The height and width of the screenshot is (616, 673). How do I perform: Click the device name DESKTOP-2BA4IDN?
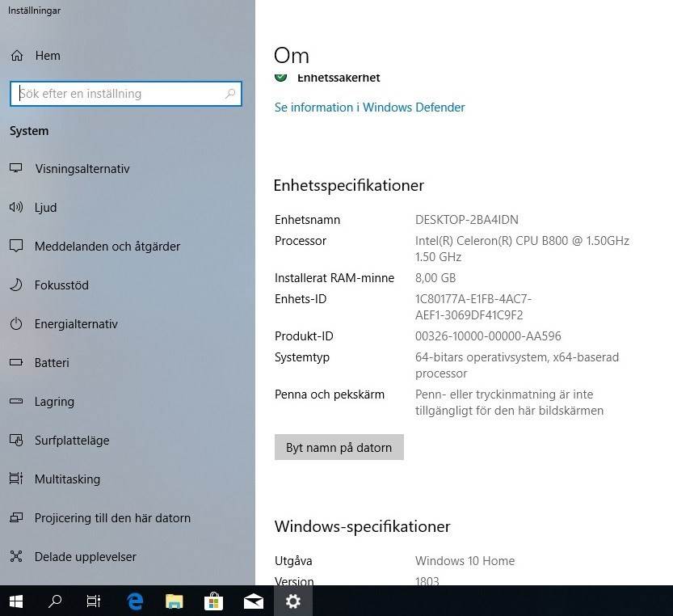(466, 220)
